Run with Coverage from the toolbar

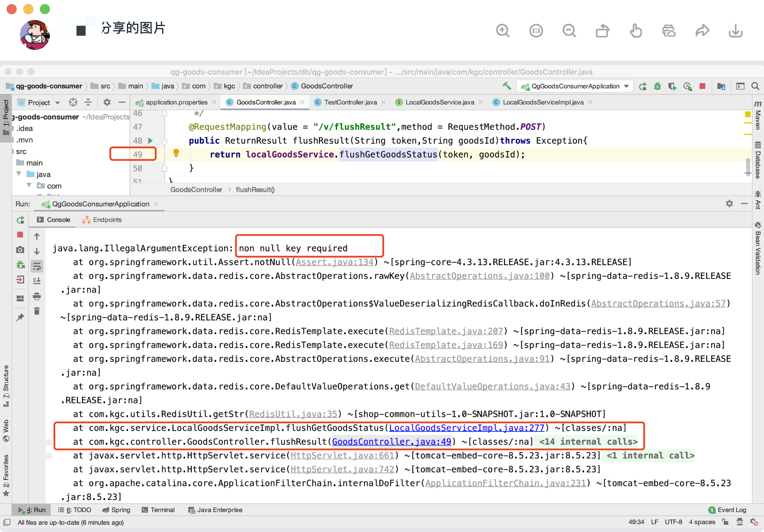(x=672, y=86)
